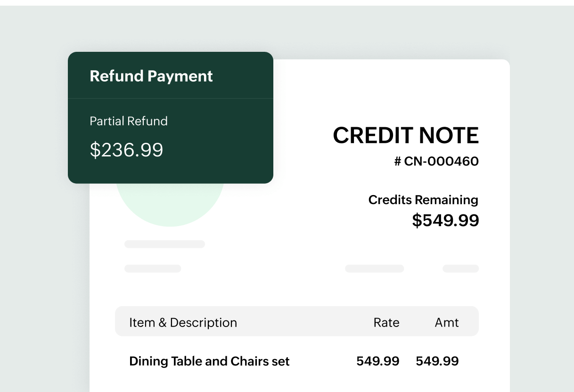Click the 549.99 value in the Amt column
Screen dimensions: 574x392
pos(437,361)
